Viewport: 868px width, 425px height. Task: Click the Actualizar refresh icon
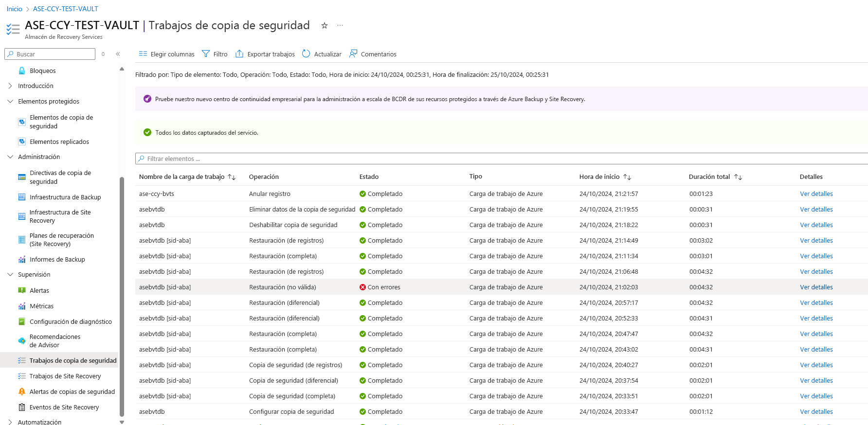(306, 54)
